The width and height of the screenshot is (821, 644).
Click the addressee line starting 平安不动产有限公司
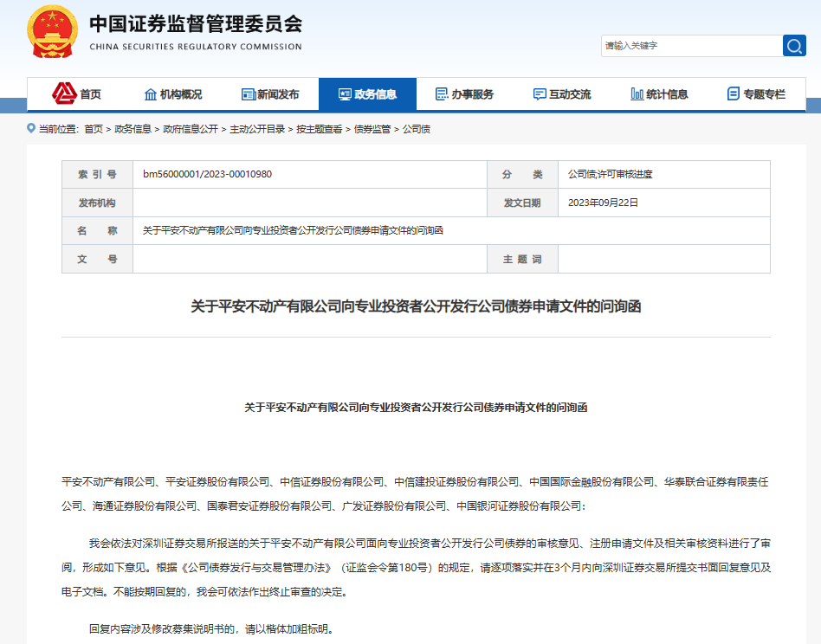point(415,494)
